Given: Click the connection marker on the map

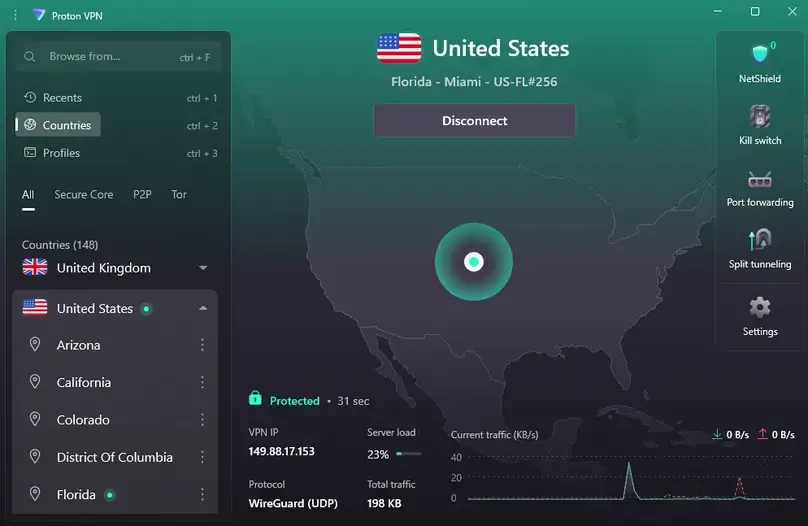Looking at the screenshot, I should click(x=474, y=262).
